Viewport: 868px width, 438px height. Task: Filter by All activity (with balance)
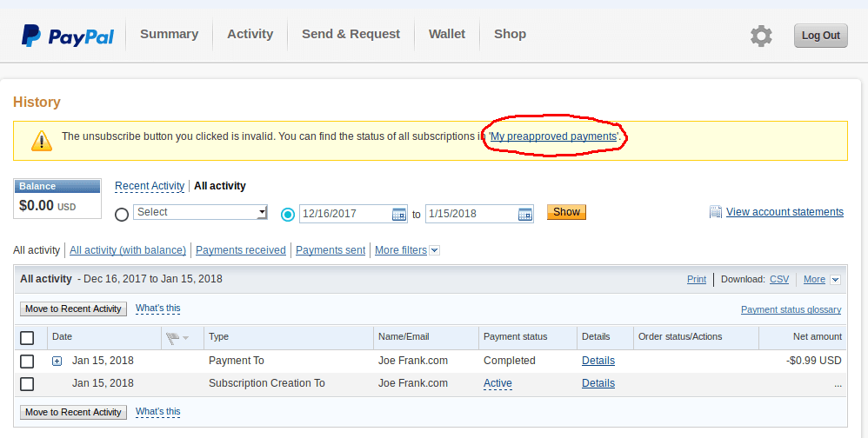click(128, 250)
